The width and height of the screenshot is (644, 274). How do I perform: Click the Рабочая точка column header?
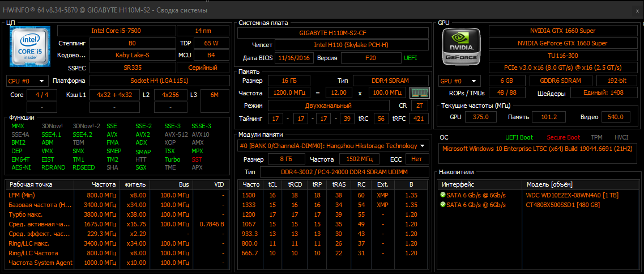point(40,184)
